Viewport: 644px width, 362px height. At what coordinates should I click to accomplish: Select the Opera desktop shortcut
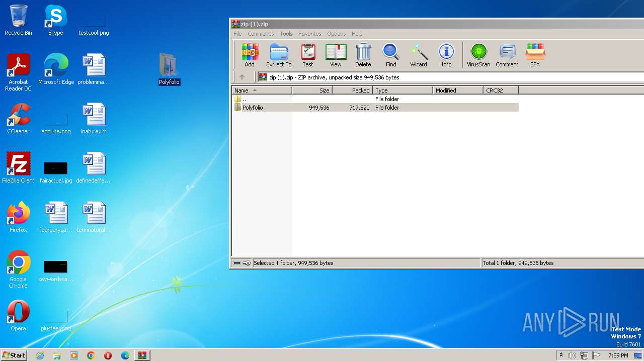[18, 316]
